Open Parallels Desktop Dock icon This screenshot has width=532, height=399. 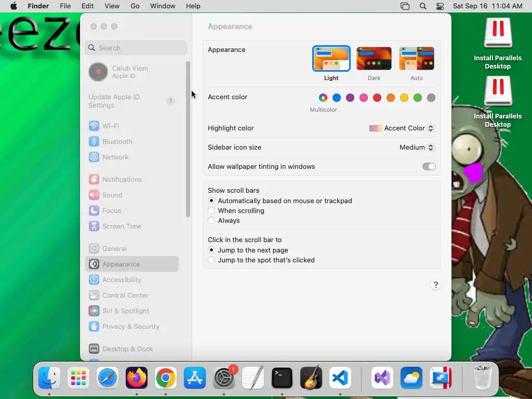point(441,378)
